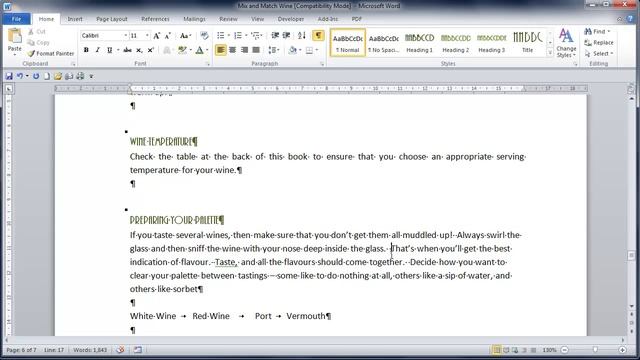This screenshot has width=640, height=360.
Task: Open the File tab
Action: pos(16,19)
